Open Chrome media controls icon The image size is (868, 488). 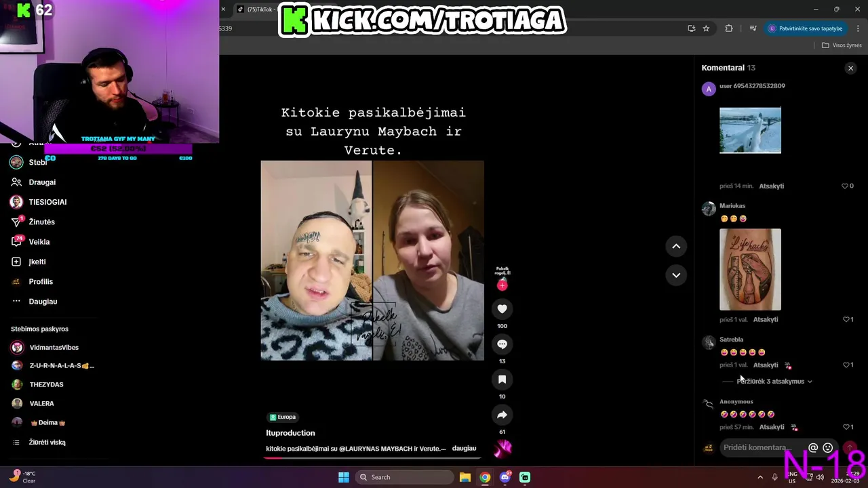(753, 28)
